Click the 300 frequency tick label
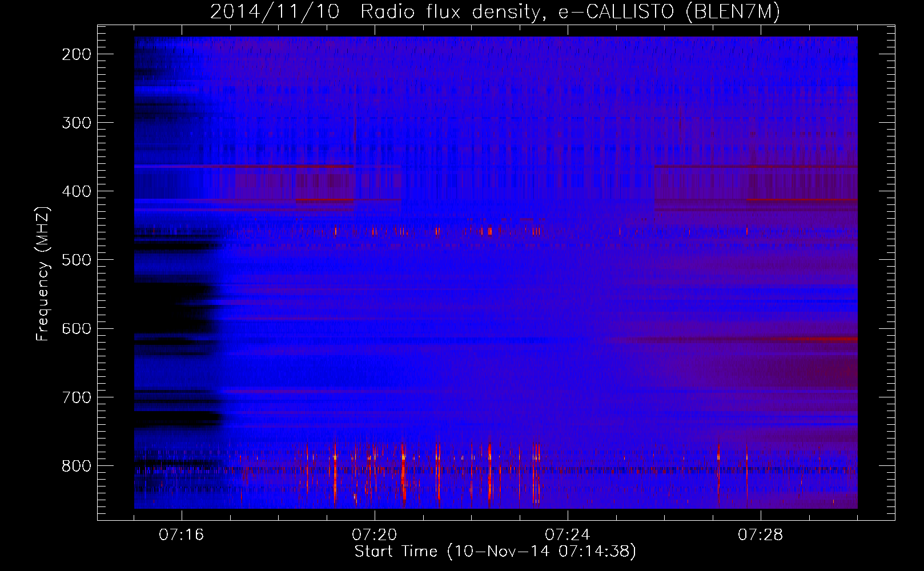 (x=76, y=123)
